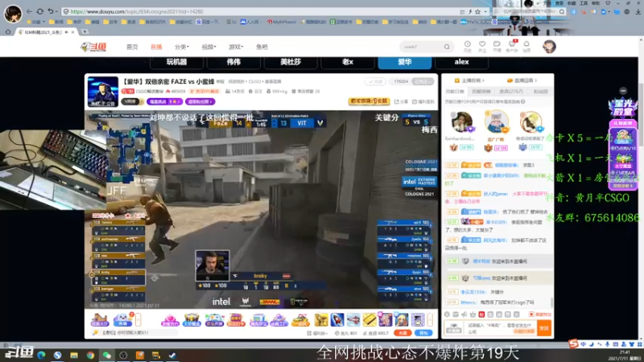Viewport: 644px width, 362px height.
Task: Expand the 游戏 games dropdown
Action: pos(236,47)
